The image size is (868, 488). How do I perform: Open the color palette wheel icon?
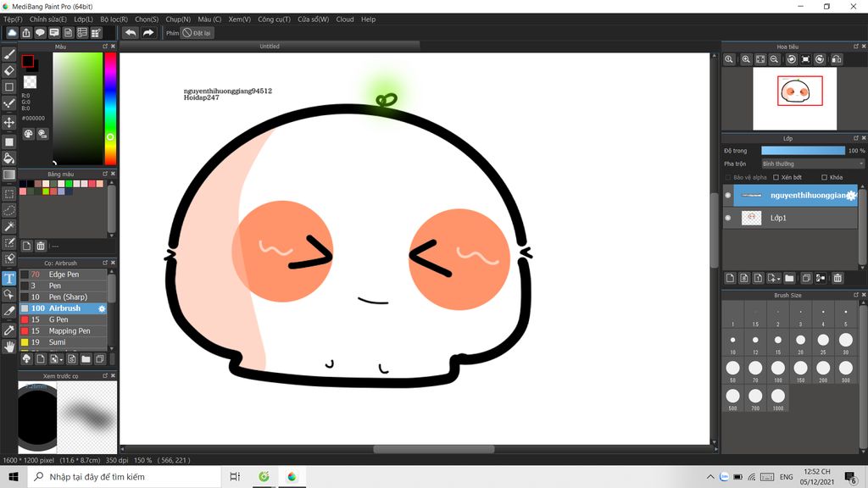click(28, 133)
